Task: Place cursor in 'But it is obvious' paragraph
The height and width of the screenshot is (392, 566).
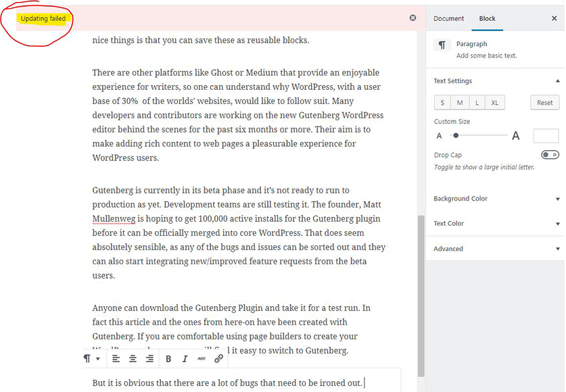Action: 227,383
